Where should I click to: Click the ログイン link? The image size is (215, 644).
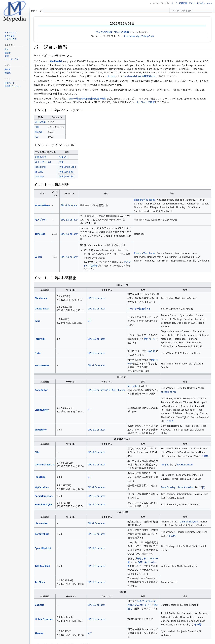tap(208, 3)
